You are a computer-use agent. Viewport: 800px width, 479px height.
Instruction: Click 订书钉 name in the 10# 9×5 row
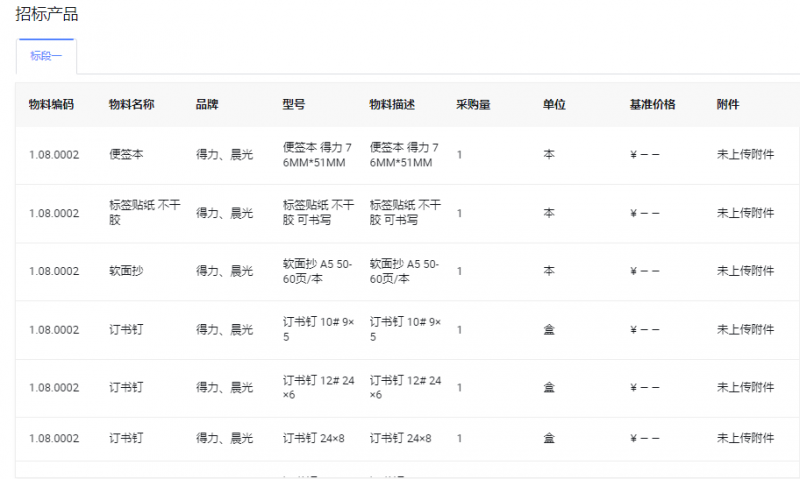(127, 330)
